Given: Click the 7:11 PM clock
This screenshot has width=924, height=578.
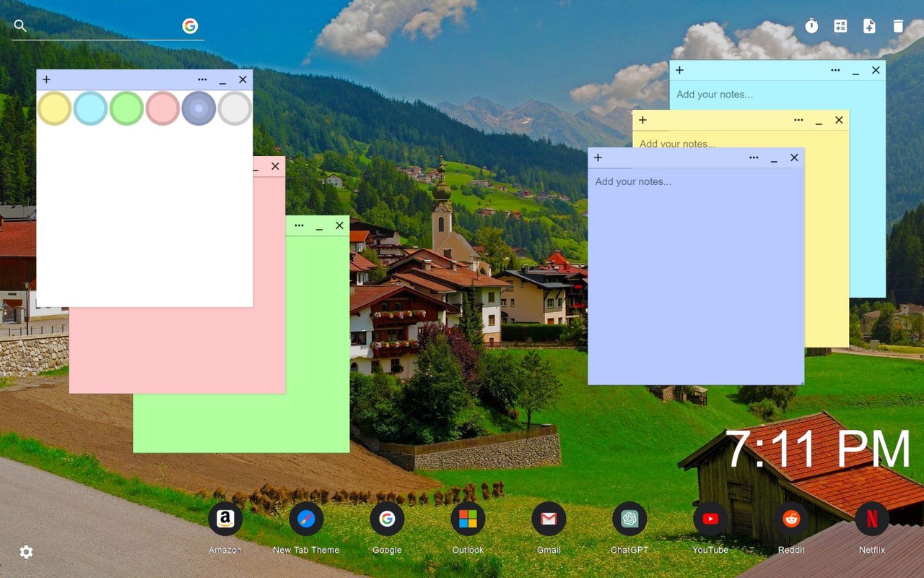Looking at the screenshot, I should click(x=818, y=449).
